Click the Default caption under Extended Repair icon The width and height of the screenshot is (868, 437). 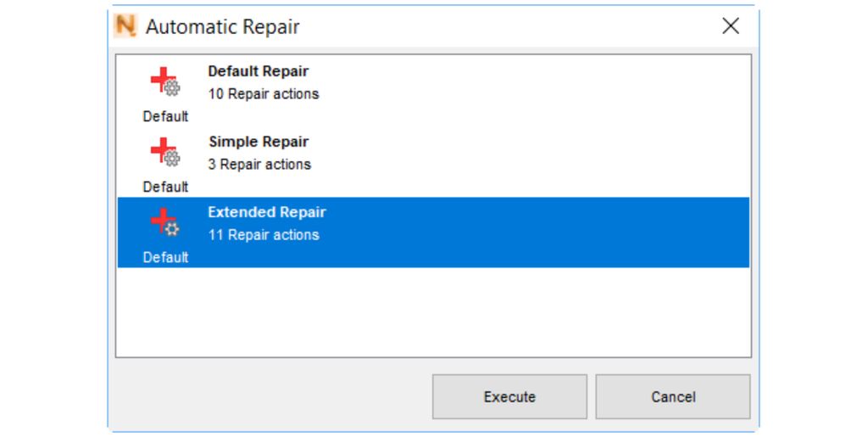point(165,257)
